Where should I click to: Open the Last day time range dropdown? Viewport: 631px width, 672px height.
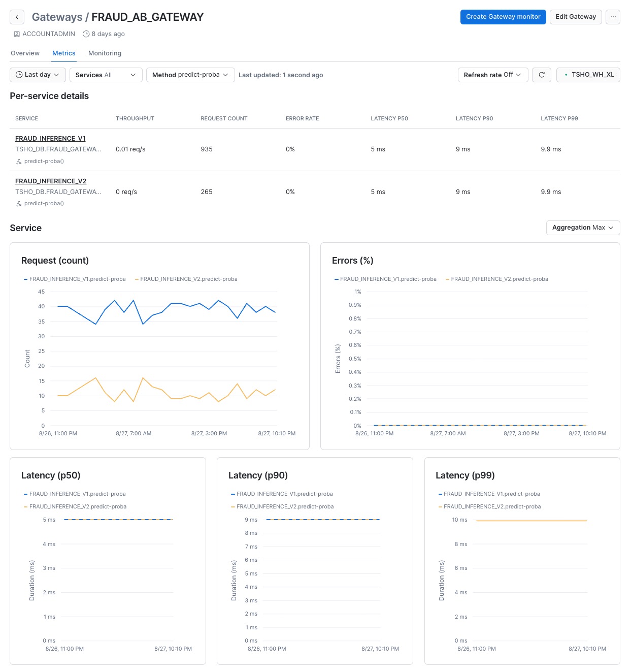[38, 75]
